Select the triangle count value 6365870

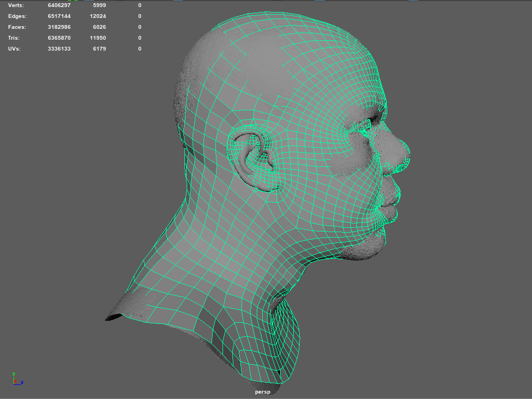(x=59, y=38)
